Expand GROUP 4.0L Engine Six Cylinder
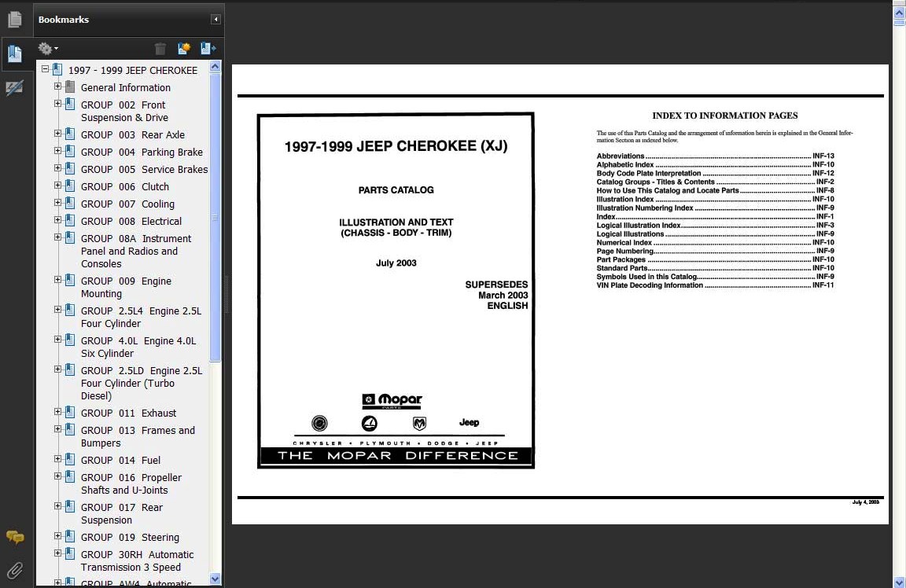The image size is (906, 588). [57, 340]
